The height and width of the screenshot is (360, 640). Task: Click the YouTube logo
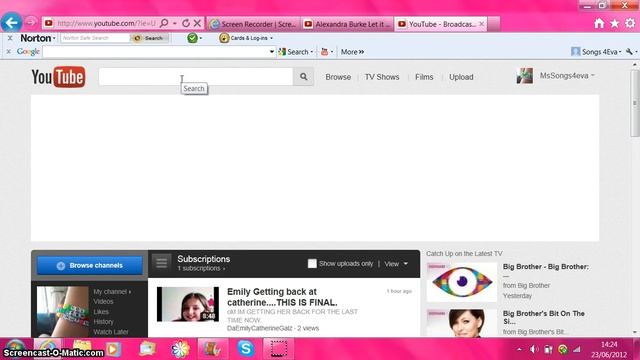coord(58,77)
